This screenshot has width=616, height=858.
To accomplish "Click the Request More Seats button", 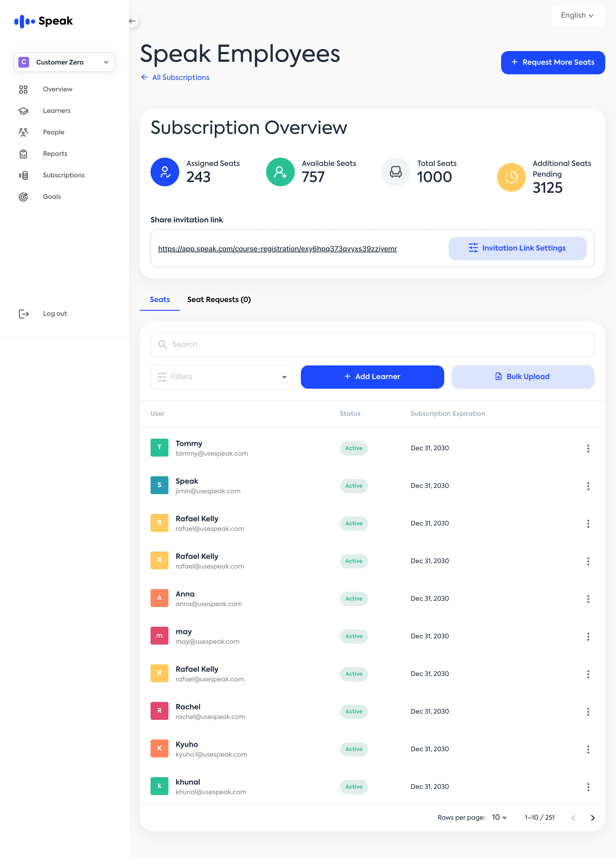I will (552, 62).
